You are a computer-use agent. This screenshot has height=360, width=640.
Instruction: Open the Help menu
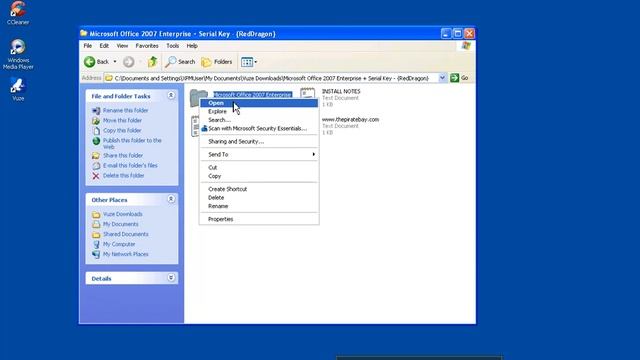pos(192,46)
